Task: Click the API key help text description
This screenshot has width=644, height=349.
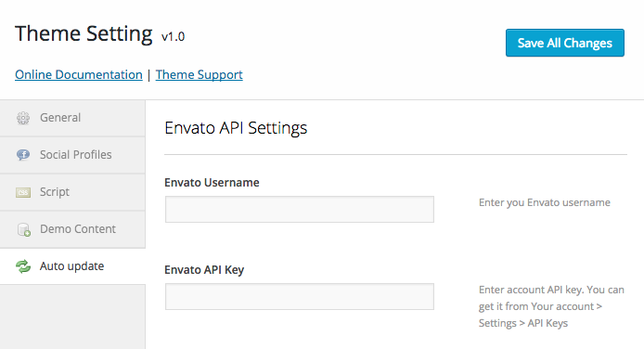Action: pos(551,306)
